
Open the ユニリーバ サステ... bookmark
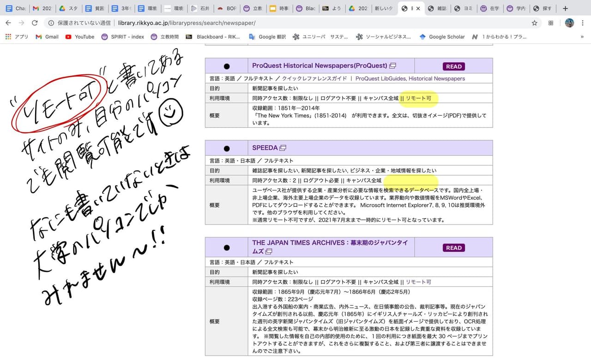coord(320,37)
